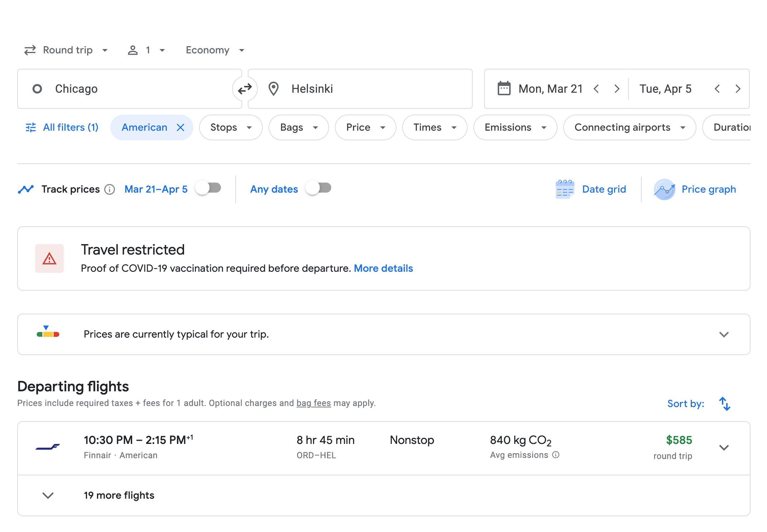Expand the typical prices insight
Image resolution: width=767 pixels, height=532 pixels.
coord(724,334)
